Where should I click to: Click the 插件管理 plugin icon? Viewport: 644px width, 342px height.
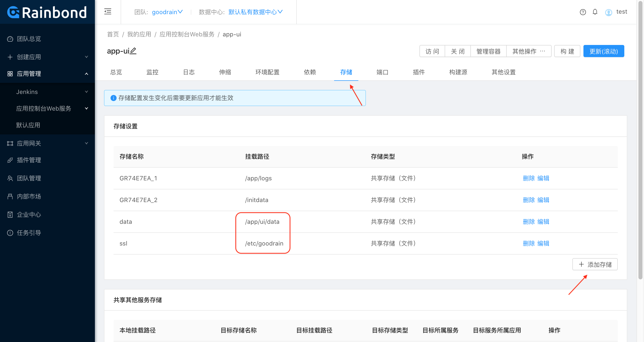coord(10,160)
